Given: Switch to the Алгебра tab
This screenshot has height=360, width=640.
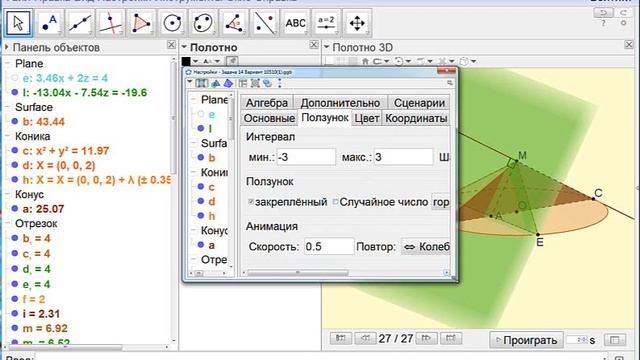Looking at the screenshot, I should [x=267, y=103].
